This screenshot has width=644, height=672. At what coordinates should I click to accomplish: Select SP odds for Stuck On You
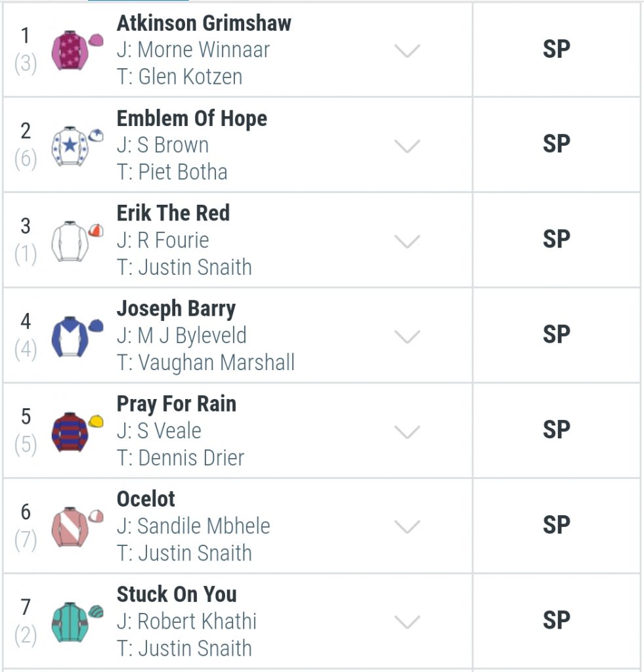coord(557,621)
